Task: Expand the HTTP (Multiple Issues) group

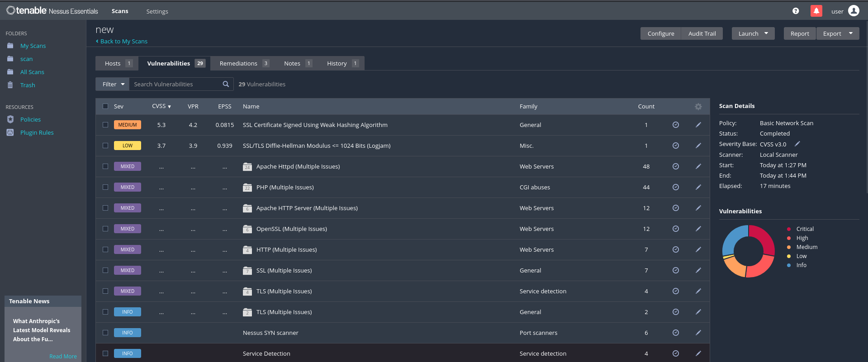Action: point(286,249)
